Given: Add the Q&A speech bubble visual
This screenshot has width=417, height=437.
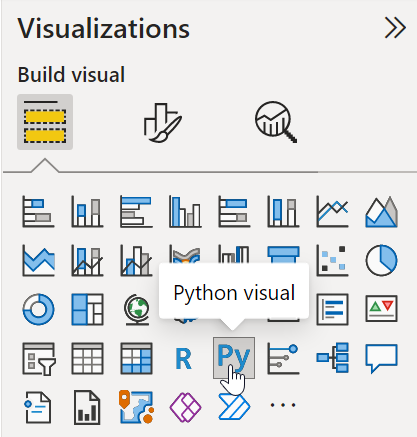Looking at the screenshot, I should tap(381, 358).
